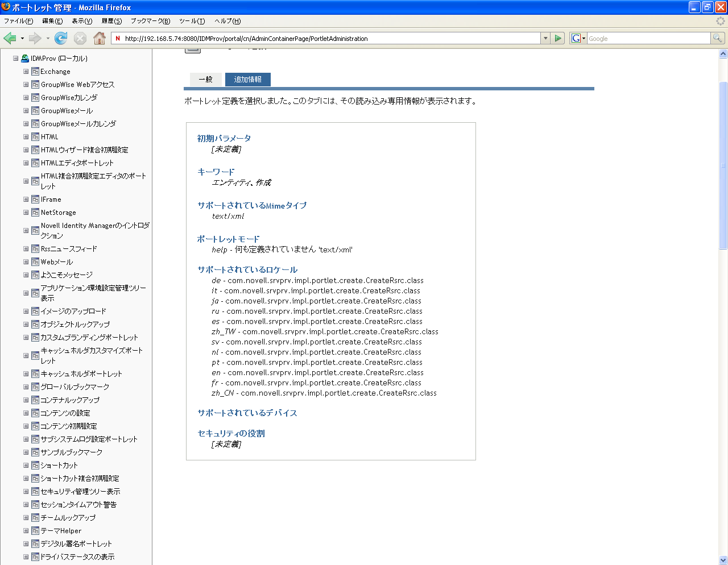The height and width of the screenshot is (565, 728).
Task: Select チームルックアップ in the tree
Action: [x=68, y=518]
